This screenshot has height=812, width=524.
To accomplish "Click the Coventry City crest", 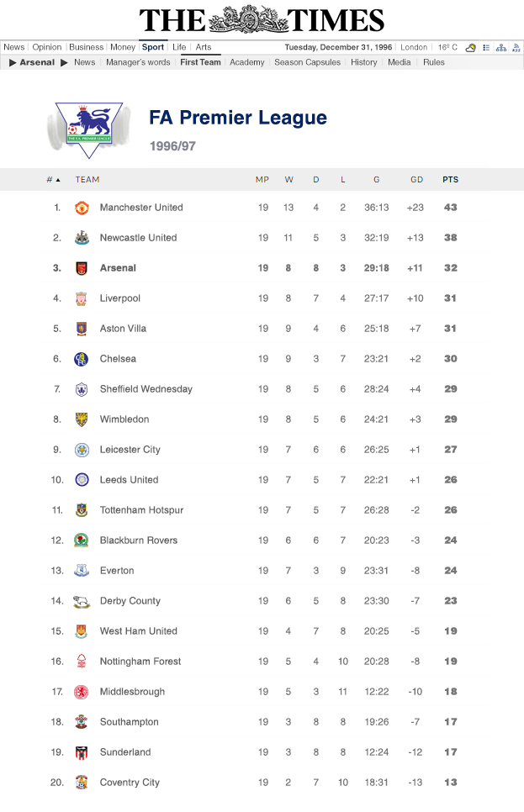I will pyautogui.click(x=82, y=783).
